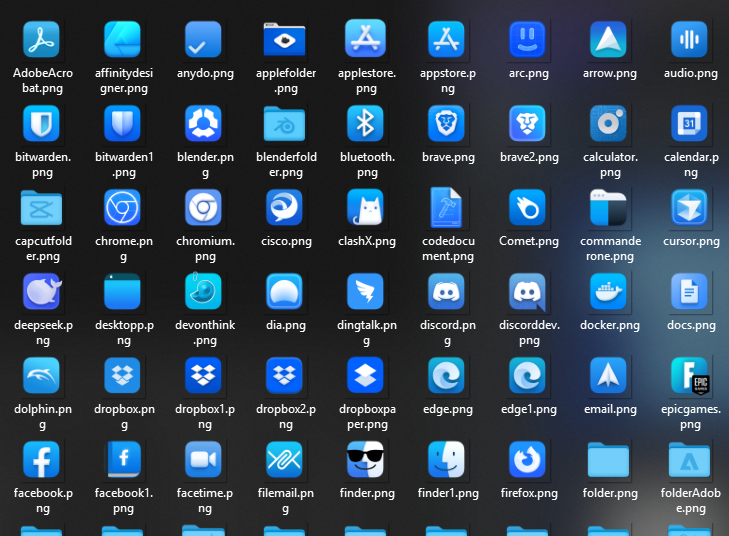Pick the chromium.png icon
The image size is (729, 536).
tap(203, 207)
